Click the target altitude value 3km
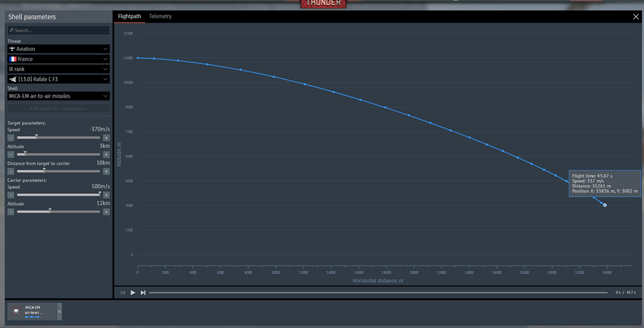 coord(105,146)
